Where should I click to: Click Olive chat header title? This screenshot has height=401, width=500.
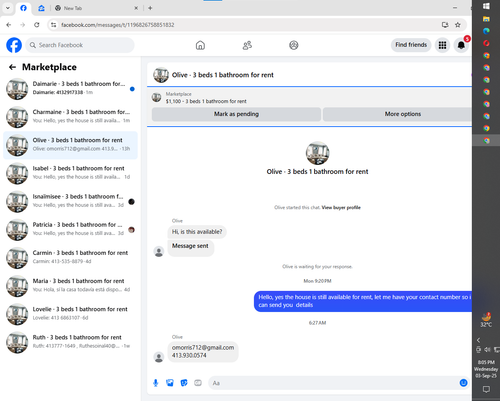223,75
